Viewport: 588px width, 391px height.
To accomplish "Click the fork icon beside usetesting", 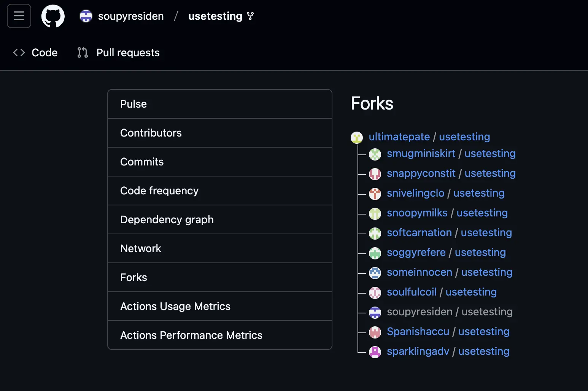I will [250, 16].
